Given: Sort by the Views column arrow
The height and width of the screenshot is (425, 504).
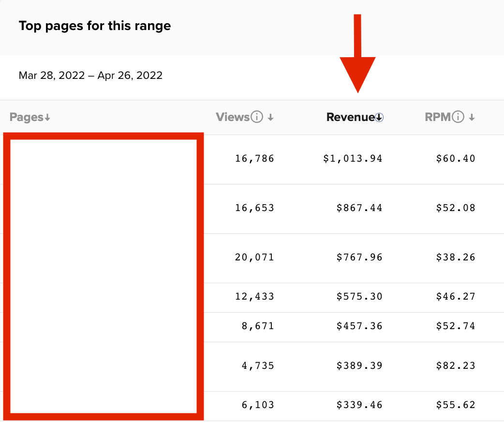Looking at the screenshot, I should pos(271,118).
